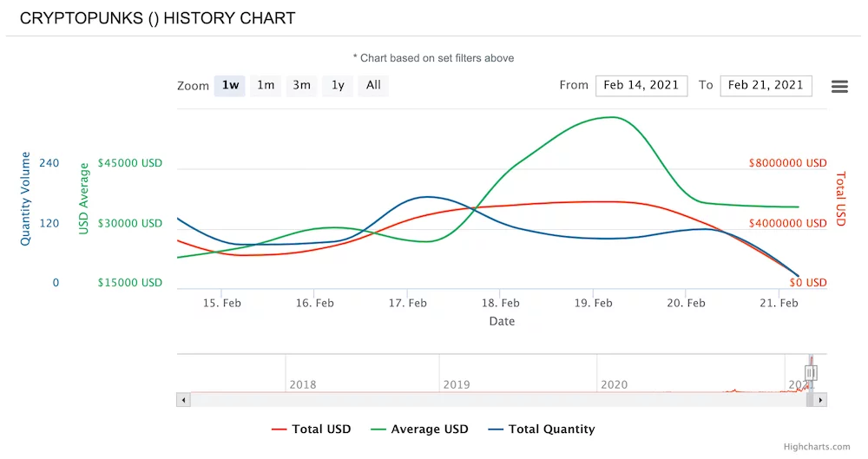The width and height of the screenshot is (868, 459).
Task: Select the All zoom range
Action: [373, 85]
